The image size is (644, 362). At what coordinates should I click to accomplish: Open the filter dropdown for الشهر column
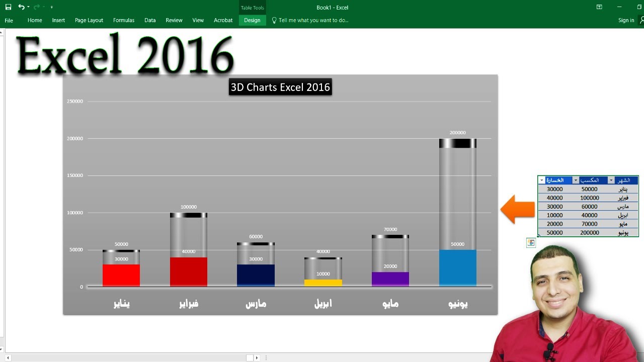pos(611,180)
